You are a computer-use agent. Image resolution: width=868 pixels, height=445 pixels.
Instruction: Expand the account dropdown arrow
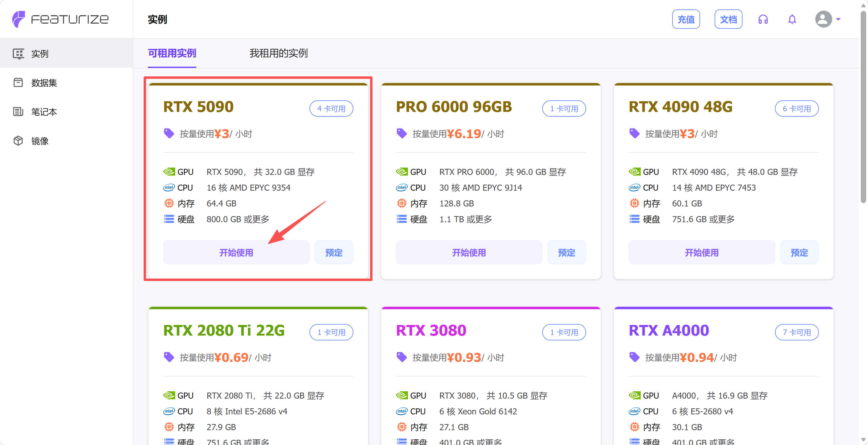pyautogui.click(x=838, y=19)
